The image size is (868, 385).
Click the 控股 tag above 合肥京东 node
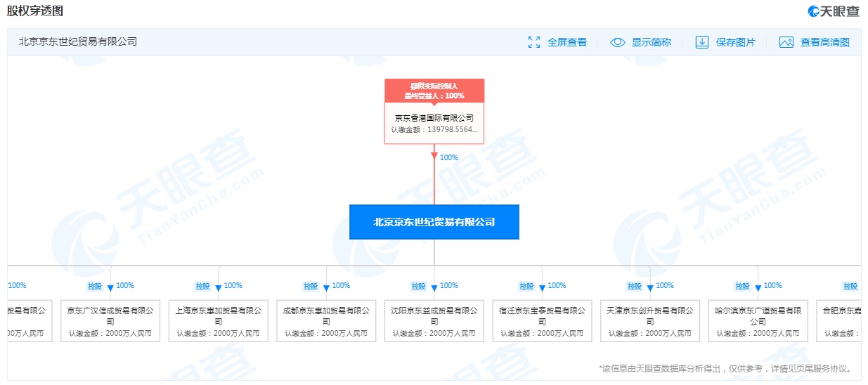coord(850,286)
